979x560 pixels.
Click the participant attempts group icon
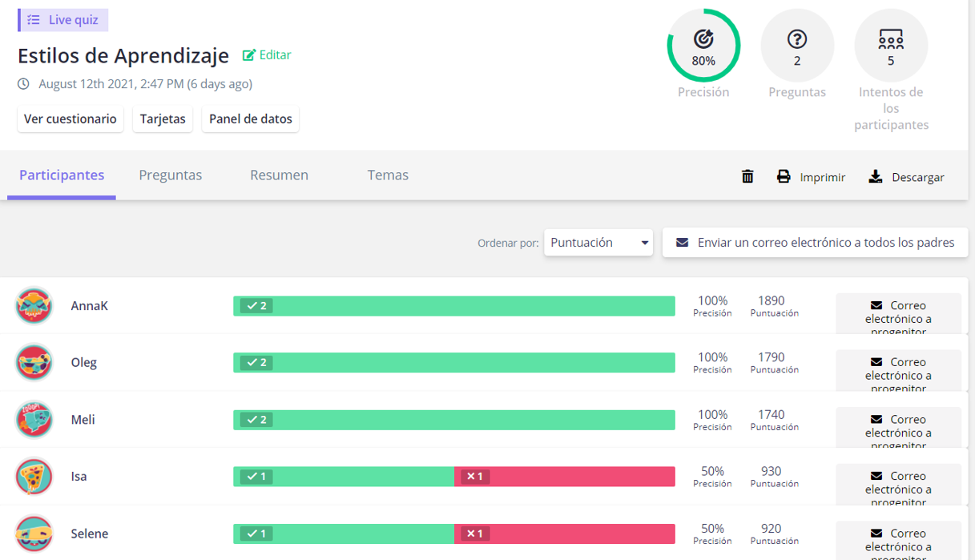(890, 38)
